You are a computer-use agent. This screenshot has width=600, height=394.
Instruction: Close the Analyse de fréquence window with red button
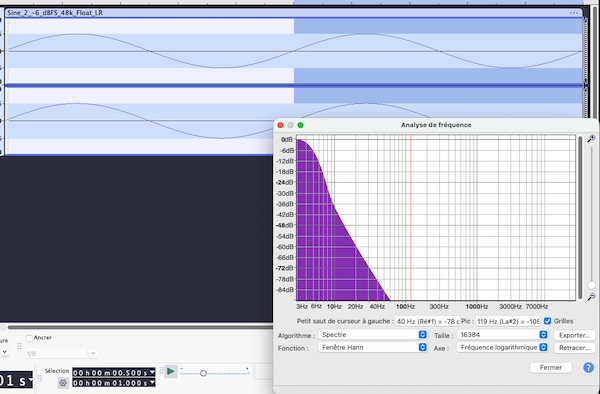[x=280, y=125]
